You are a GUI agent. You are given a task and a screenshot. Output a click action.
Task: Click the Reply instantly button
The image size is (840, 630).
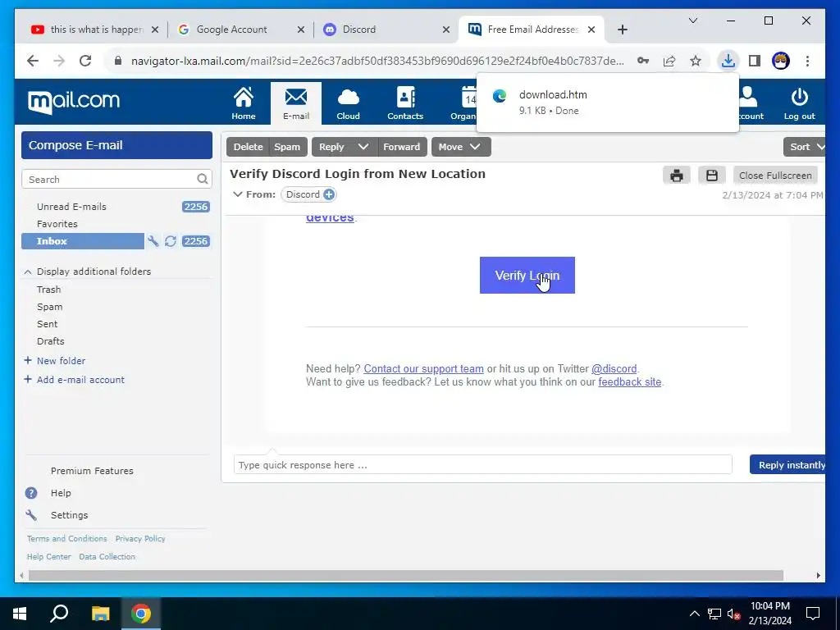click(x=788, y=465)
